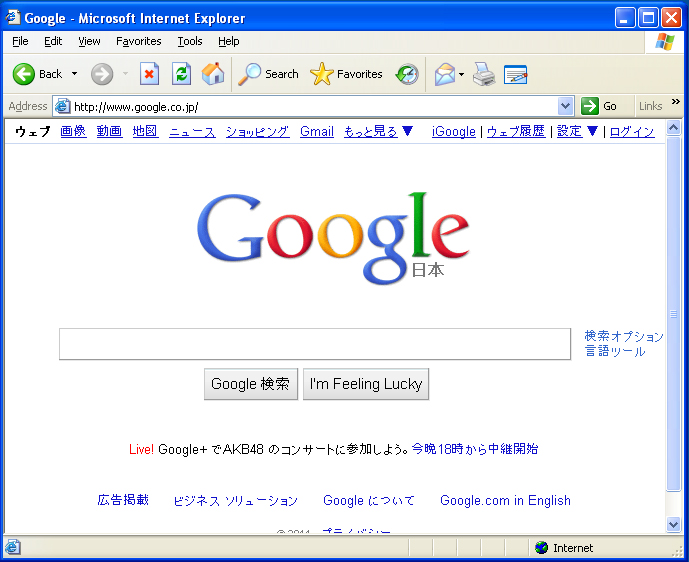Click the Edit page toolbar icon

coord(515,74)
